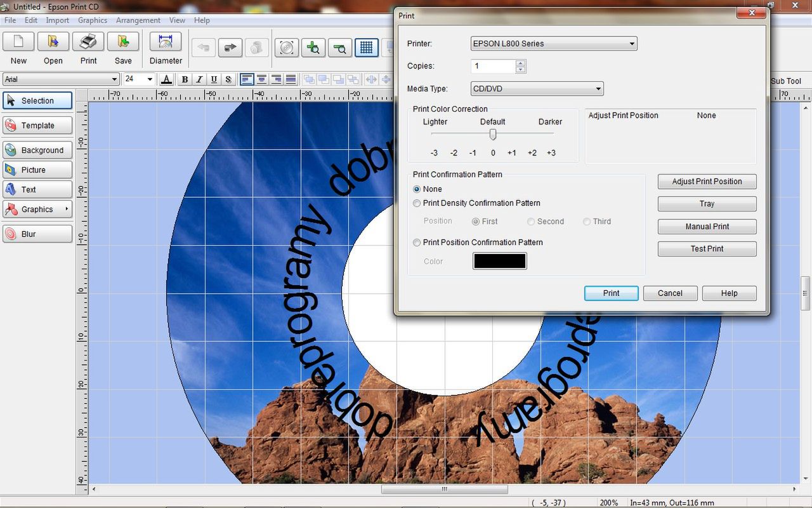
Task: Select the None confirmation pattern option
Action: (x=417, y=189)
